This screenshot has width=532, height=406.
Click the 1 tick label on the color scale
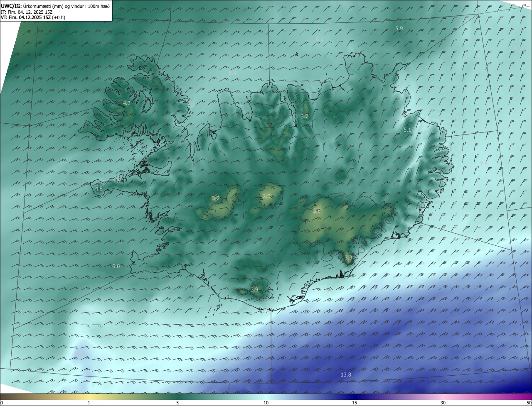click(89, 403)
